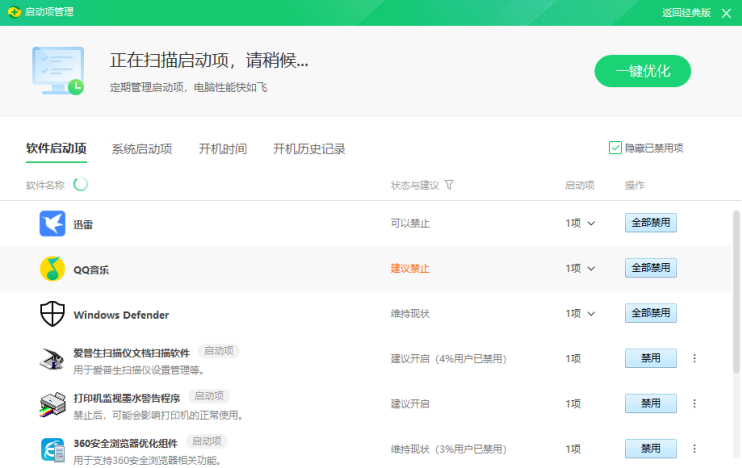This screenshot has height=468, width=742.
Task: Click the 启动项 tag beside 打印机监视墨水警告程序
Action: 209,396
